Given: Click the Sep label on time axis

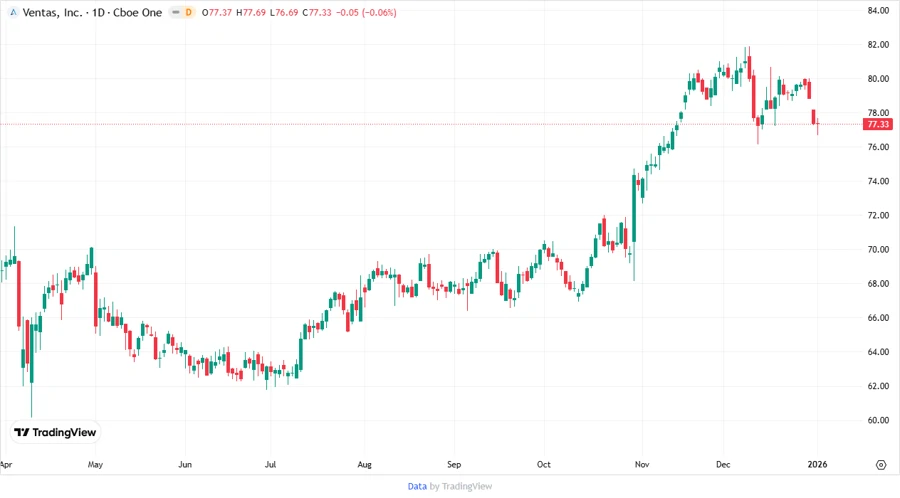Looking at the screenshot, I should [x=454, y=465].
